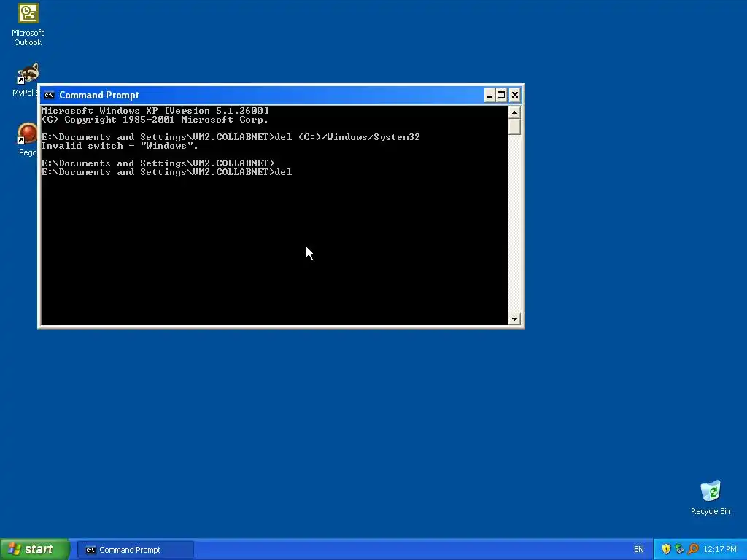Click the Copyright 1985-2001 line
This screenshot has height=560, width=747.
tap(155, 120)
